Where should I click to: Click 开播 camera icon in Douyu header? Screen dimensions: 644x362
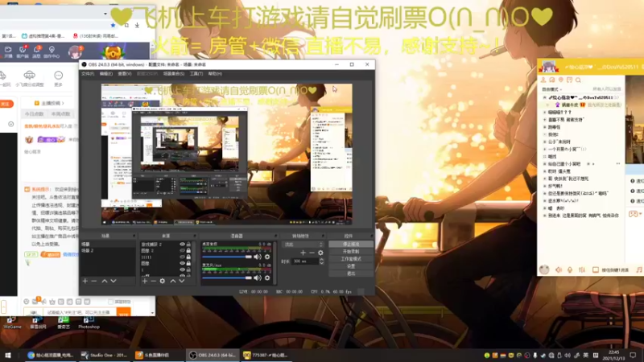(x=8, y=49)
